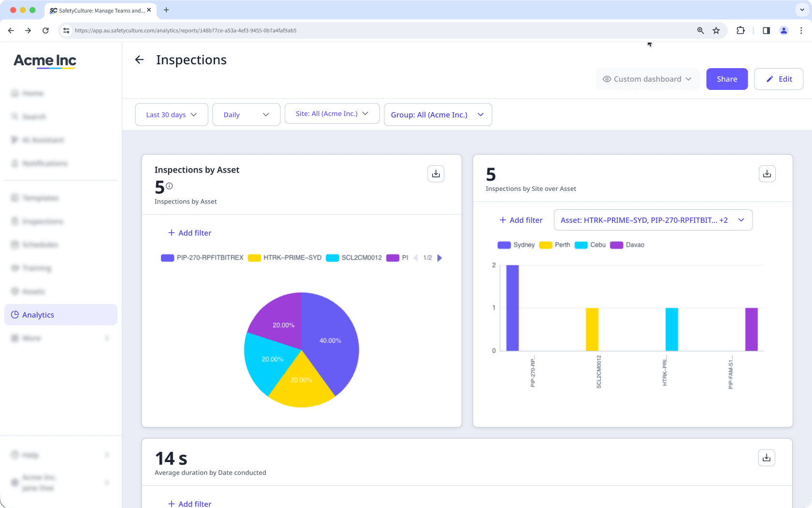The height and width of the screenshot is (508, 812).
Task: Add a filter to Inspections by Asset
Action: pos(189,232)
